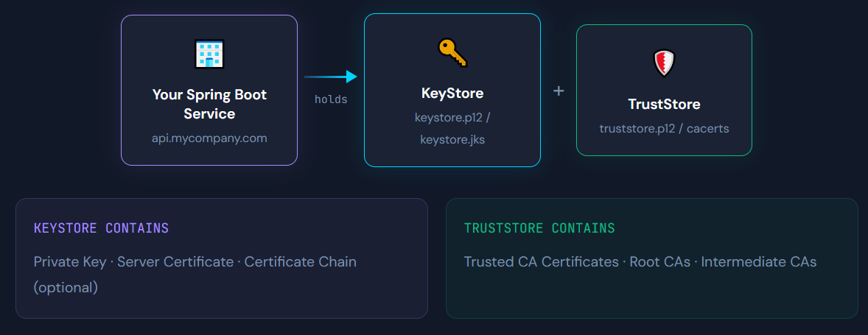Click the "holds" label under arrow
The image size is (868, 335).
(331, 99)
